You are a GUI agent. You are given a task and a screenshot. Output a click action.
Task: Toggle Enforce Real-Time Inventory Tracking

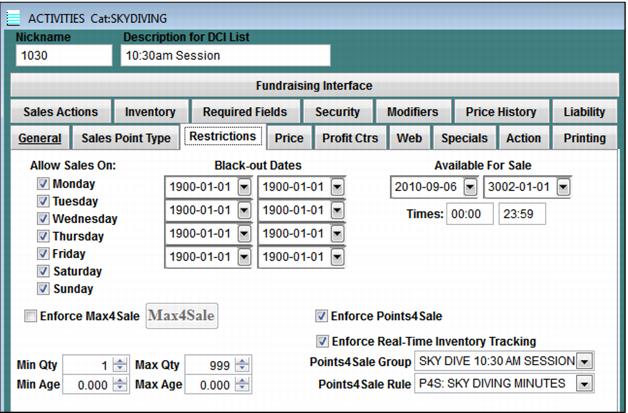pos(322,341)
